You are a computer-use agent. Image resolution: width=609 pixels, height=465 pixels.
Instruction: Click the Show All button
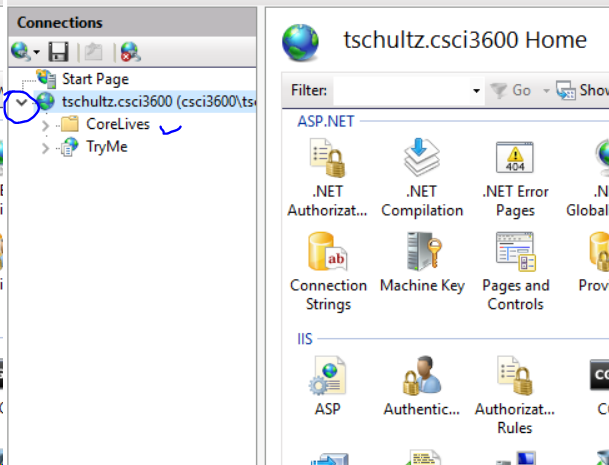click(582, 91)
